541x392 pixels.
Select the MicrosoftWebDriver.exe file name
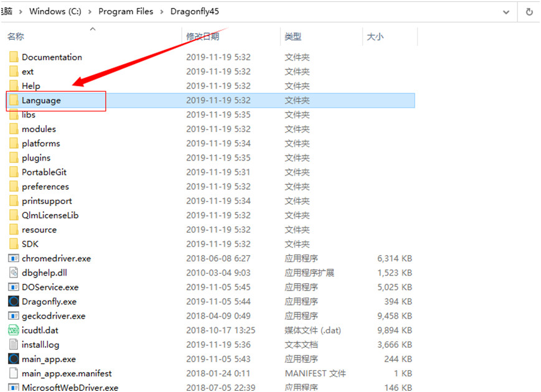[70, 388]
